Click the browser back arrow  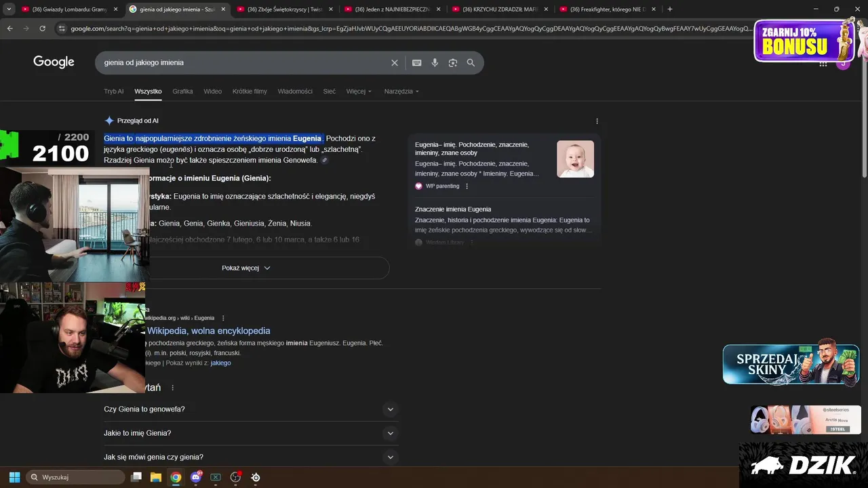9,28
